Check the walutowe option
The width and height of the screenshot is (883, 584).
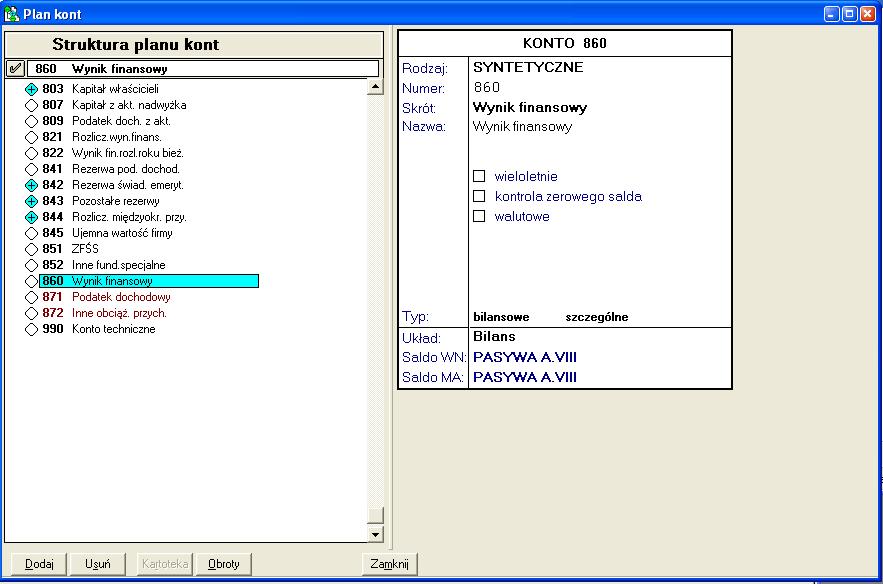click(x=479, y=216)
